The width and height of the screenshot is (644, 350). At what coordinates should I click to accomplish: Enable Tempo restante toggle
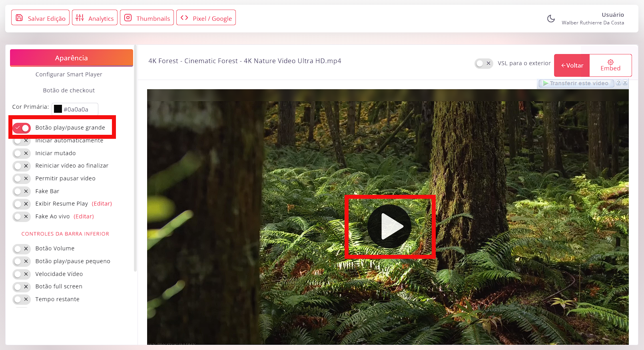[x=22, y=300]
